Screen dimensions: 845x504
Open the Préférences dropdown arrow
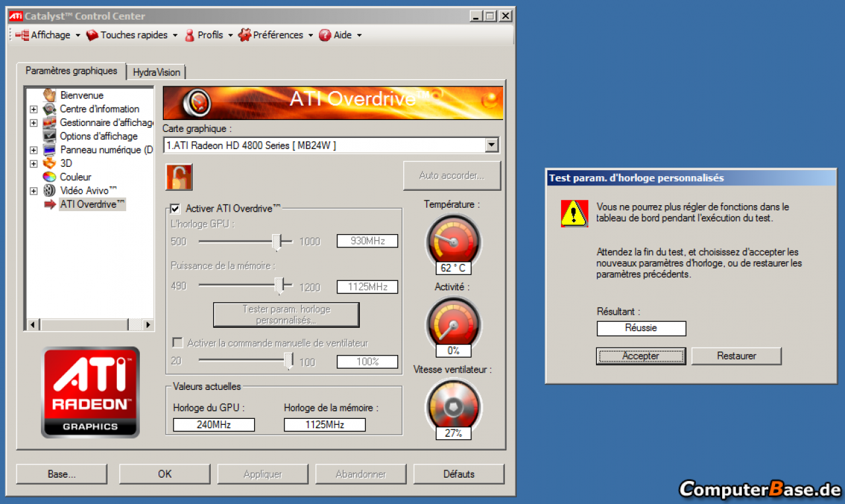click(310, 36)
